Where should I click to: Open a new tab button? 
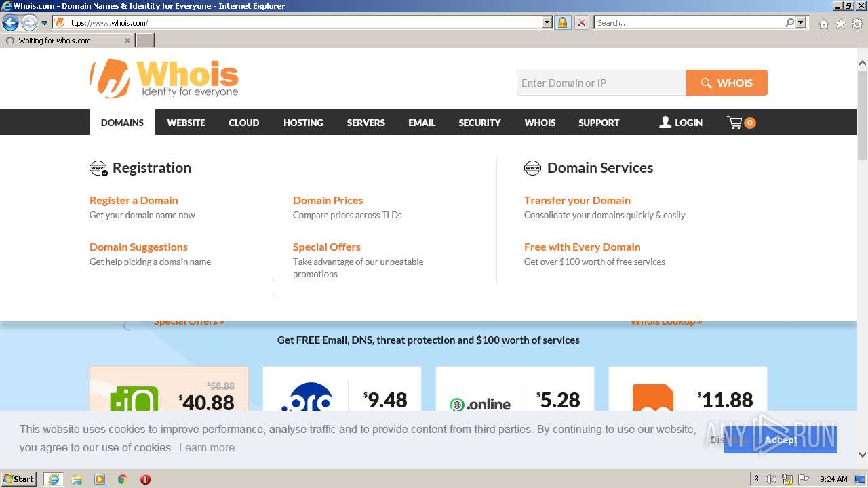click(x=145, y=40)
